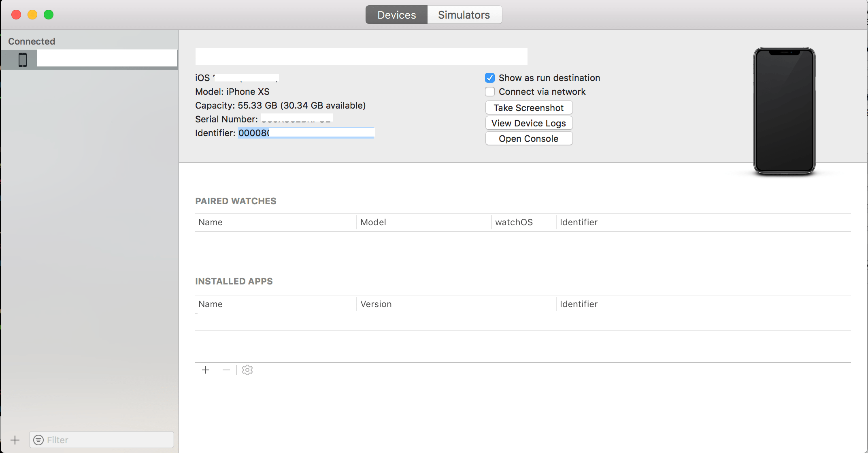Image resolution: width=868 pixels, height=453 pixels.
Task: Click Installed Apps Identifier column header
Action: [704, 304]
